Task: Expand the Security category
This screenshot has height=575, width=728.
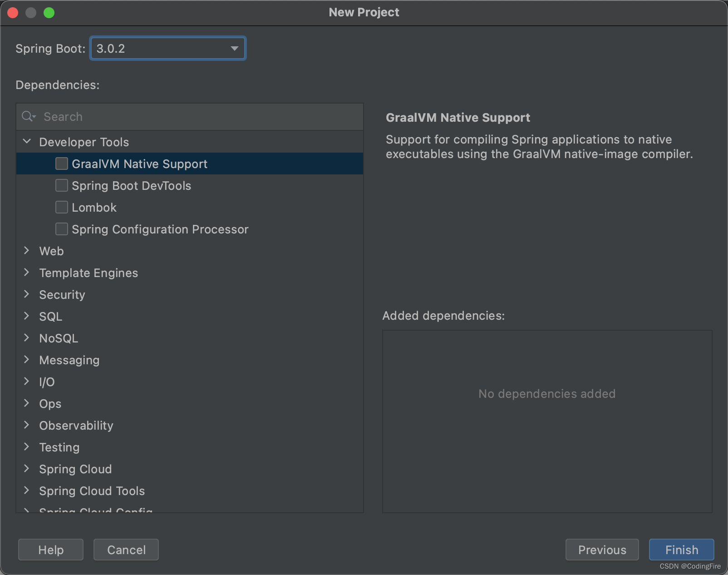Action: coord(27,294)
